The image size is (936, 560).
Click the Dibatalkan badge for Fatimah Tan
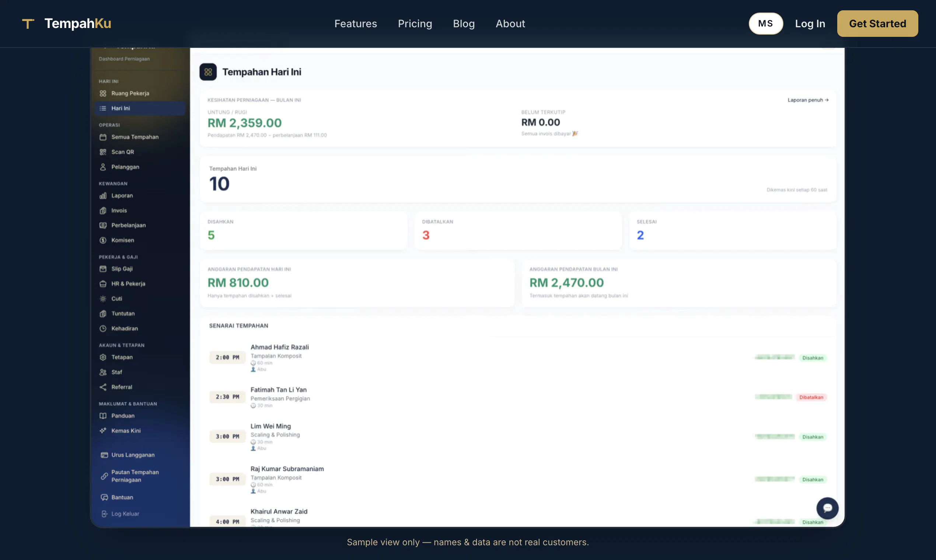[x=811, y=398]
